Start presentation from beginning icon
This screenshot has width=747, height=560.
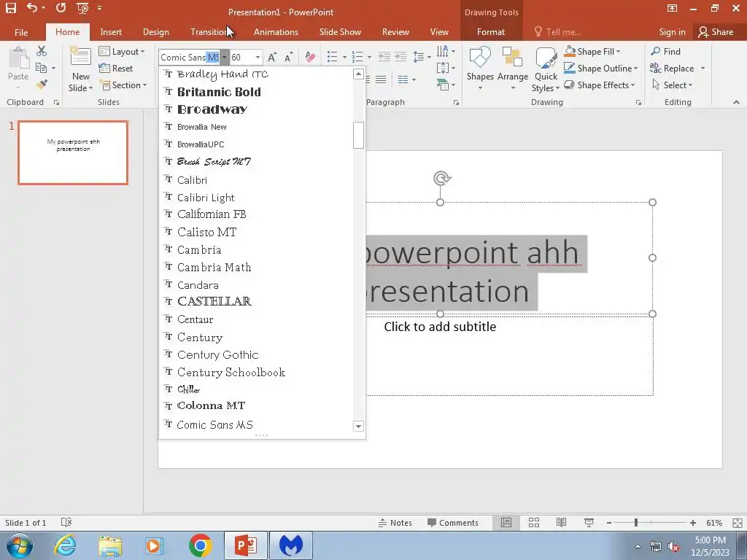[x=82, y=8]
